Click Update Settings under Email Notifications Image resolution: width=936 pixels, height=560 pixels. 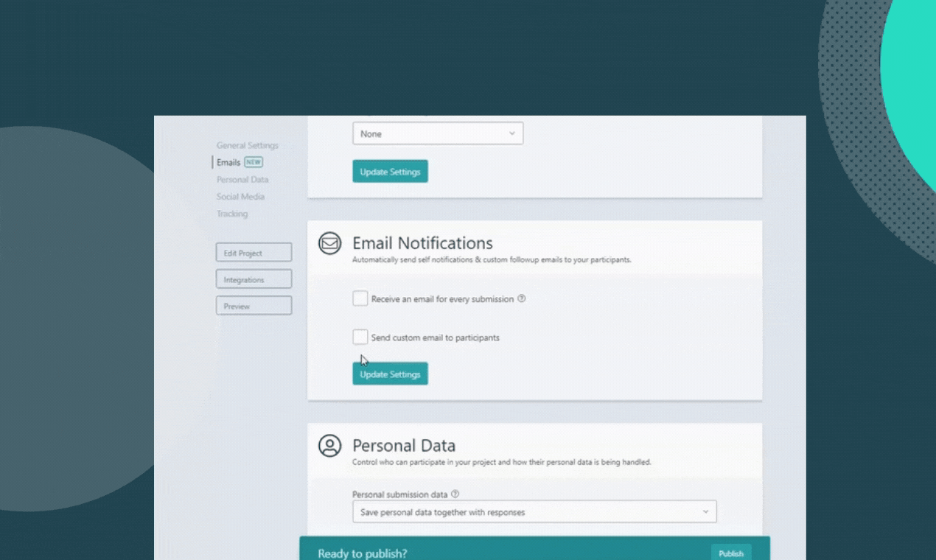pyautogui.click(x=390, y=374)
